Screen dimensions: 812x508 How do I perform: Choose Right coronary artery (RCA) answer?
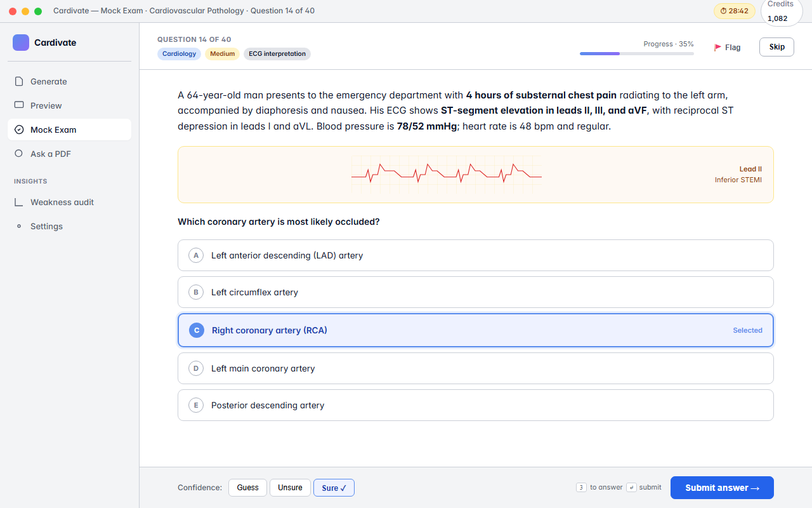tap(476, 330)
